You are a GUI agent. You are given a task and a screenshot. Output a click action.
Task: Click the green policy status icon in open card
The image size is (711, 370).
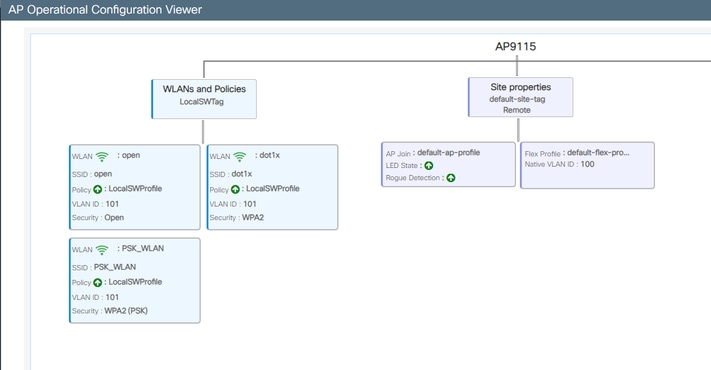[97, 190]
